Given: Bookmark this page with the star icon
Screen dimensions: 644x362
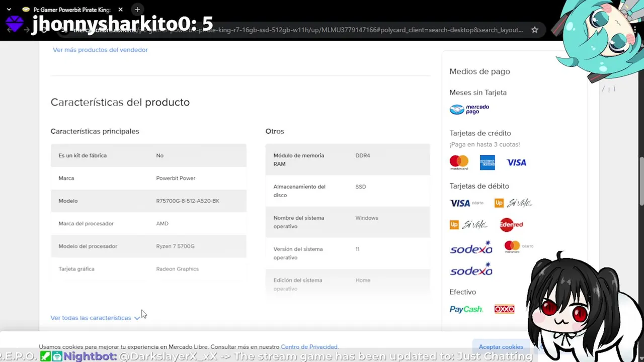Looking at the screenshot, I should (534, 30).
